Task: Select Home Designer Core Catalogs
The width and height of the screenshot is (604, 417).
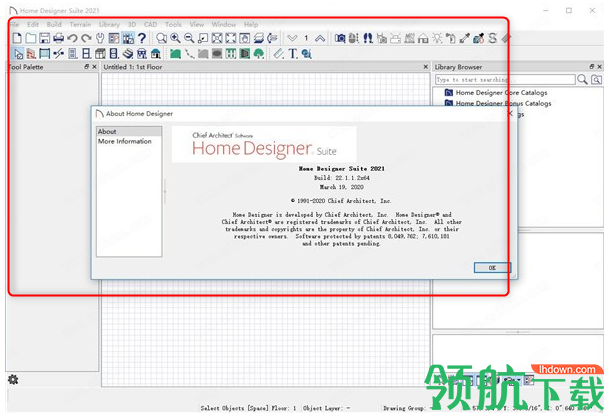Action: tap(501, 92)
